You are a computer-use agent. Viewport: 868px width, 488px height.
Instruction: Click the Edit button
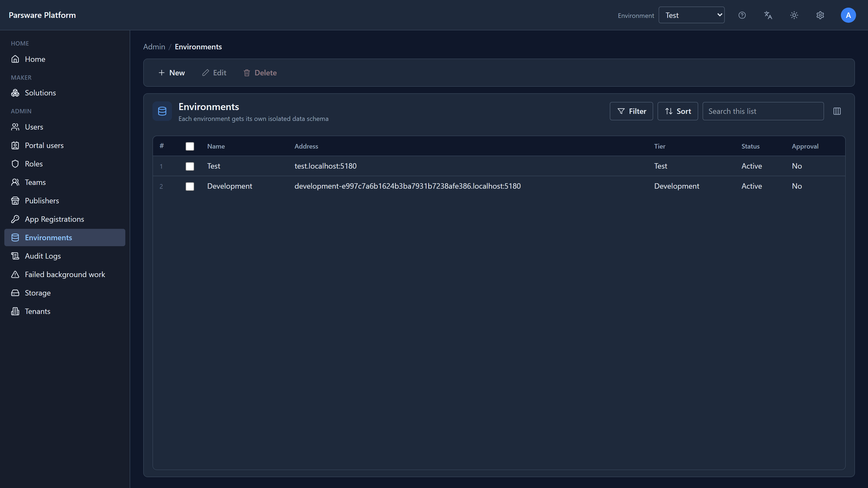(214, 73)
